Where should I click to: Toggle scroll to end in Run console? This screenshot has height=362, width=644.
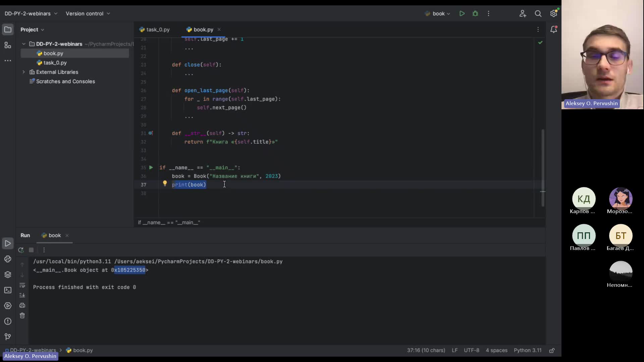pos(22,295)
